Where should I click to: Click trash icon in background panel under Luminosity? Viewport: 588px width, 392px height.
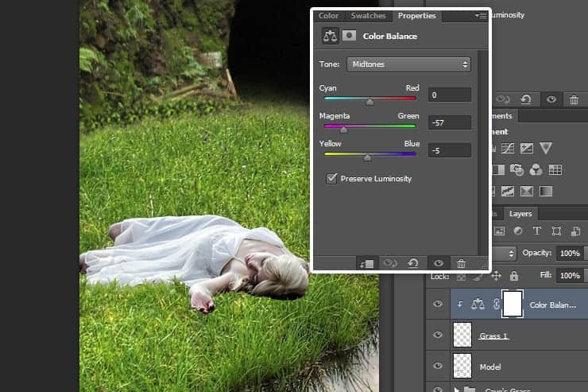(x=574, y=99)
